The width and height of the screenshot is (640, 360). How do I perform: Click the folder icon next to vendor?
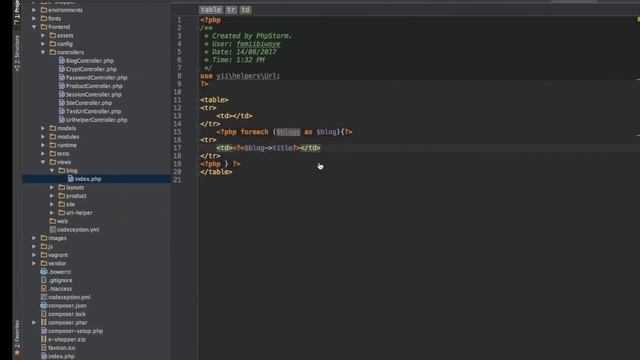pyautogui.click(x=44, y=263)
